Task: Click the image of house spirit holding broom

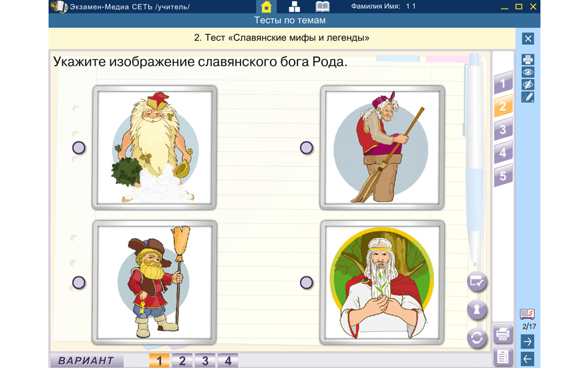Action: tap(154, 282)
